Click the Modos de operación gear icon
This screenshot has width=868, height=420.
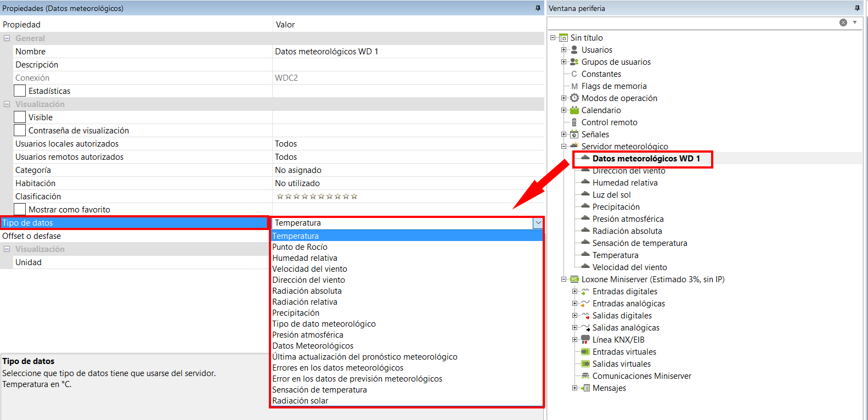pyautogui.click(x=574, y=98)
